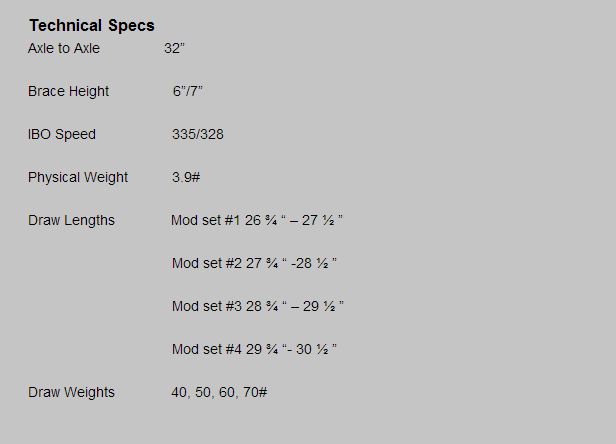Click the word Specs in heading
616x444 pixels.
click(x=131, y=26)
